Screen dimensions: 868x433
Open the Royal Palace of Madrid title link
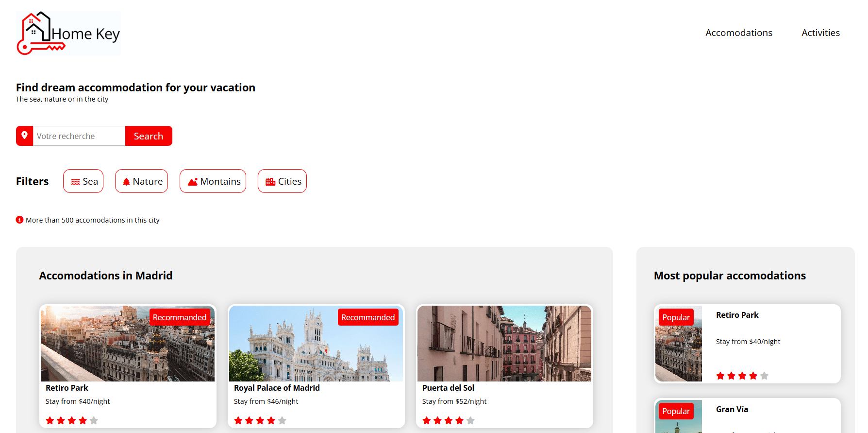pyautogui.click(x=277, y=388)
